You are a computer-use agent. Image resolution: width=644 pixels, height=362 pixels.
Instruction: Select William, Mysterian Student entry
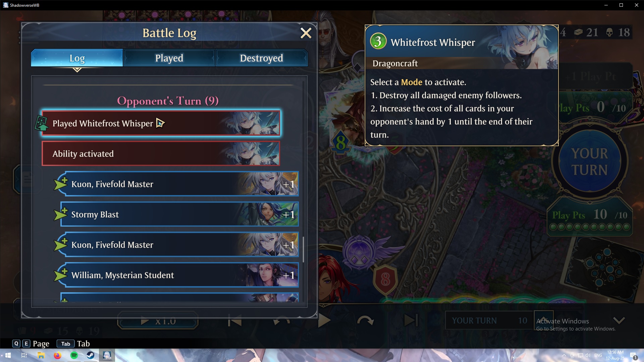pyautogui.click(x=179, y=275)
